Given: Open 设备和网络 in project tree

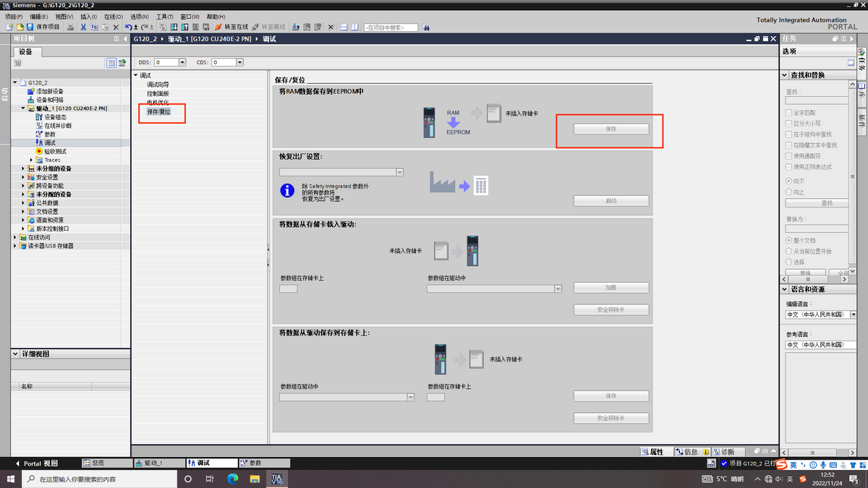Looking at the screenshot, I should click(49, 100).
